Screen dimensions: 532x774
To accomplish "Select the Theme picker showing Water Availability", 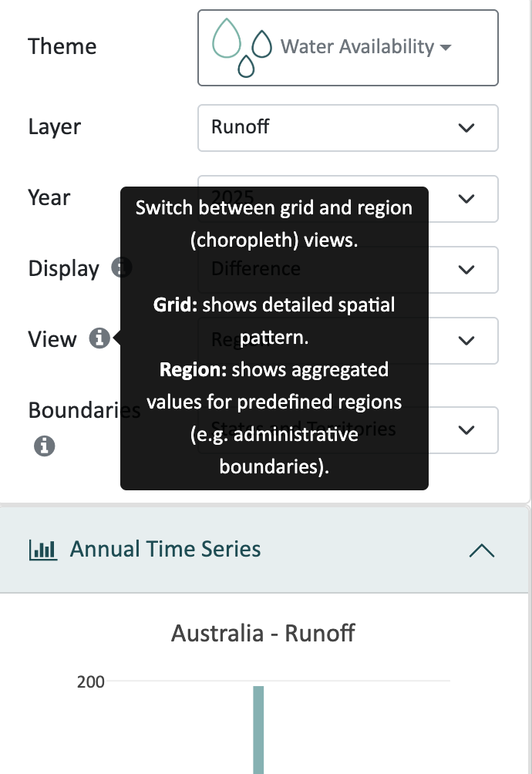I will pos(348,47).
